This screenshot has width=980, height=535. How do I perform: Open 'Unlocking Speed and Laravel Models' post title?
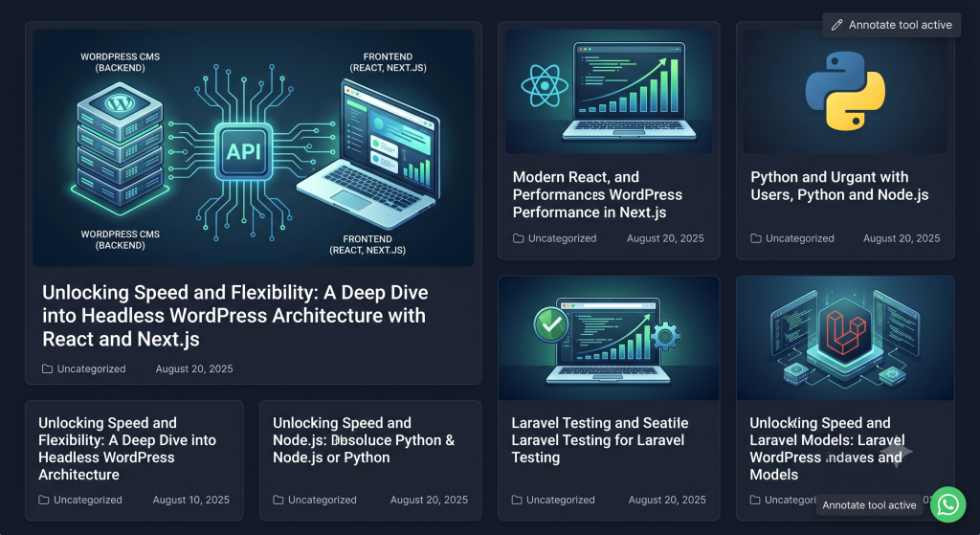pyautogui.click(x=827, y=449)
